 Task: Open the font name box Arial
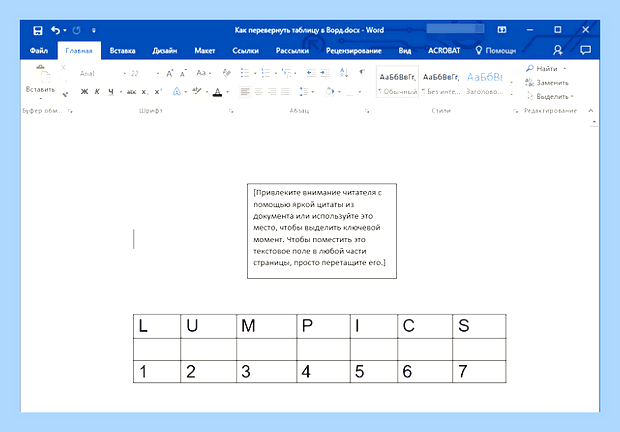[102, 74]
